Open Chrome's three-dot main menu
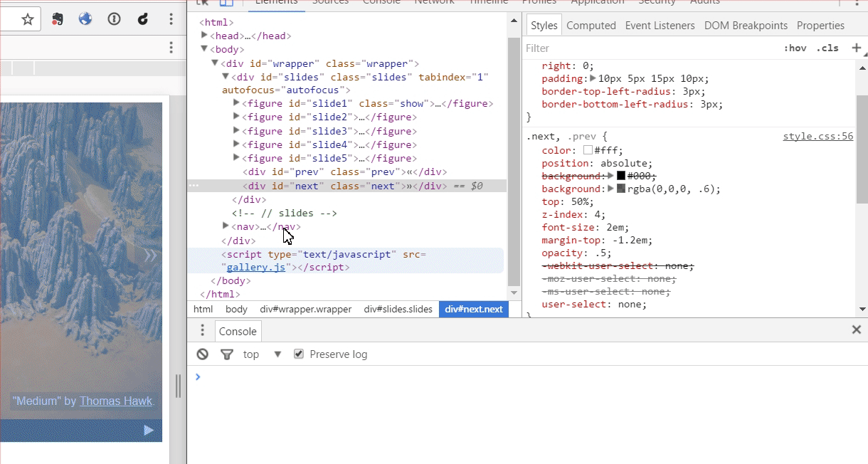 [171, 19]
